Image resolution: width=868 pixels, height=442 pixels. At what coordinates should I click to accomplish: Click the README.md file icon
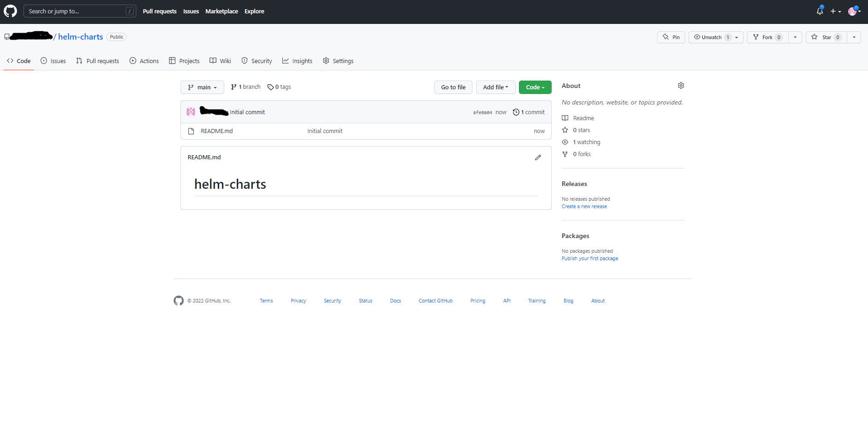[191, 131]
